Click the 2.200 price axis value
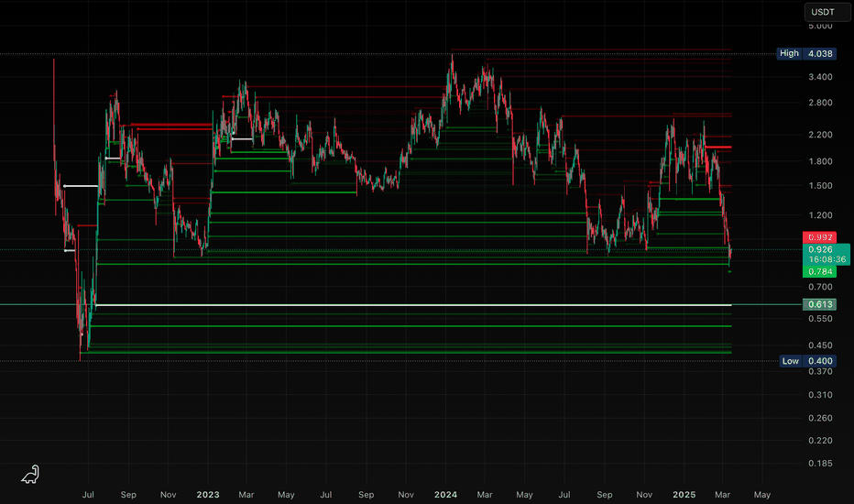854x504 pixels. pyautogui.click(x=820, y=135)
